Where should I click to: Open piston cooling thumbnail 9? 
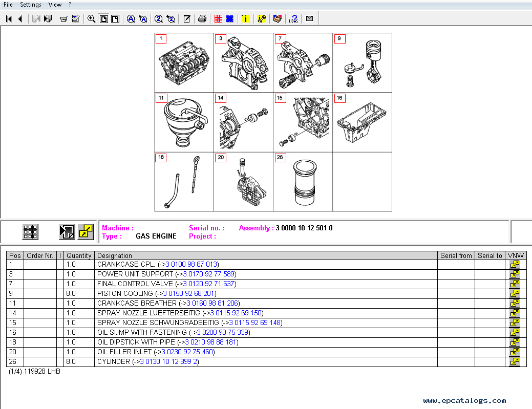[363, 63]
